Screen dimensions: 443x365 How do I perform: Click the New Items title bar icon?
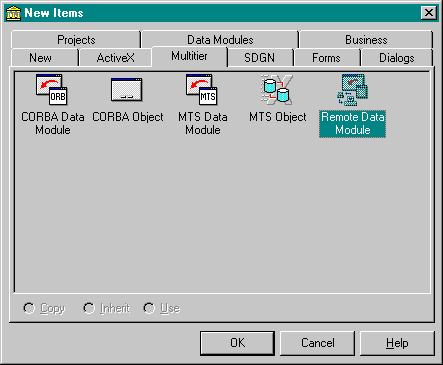14,13
